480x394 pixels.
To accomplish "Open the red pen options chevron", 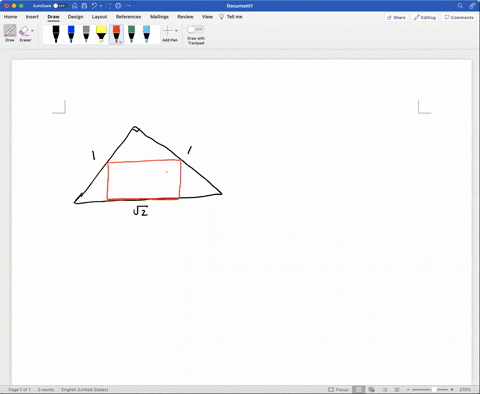I will click(x=121, y=42).
